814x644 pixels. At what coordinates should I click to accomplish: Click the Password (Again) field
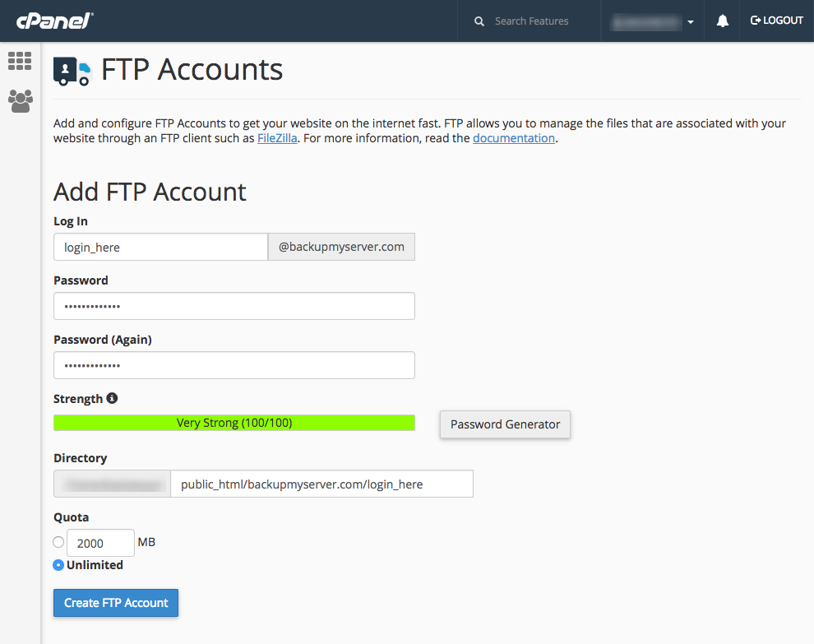coord(234,365)
